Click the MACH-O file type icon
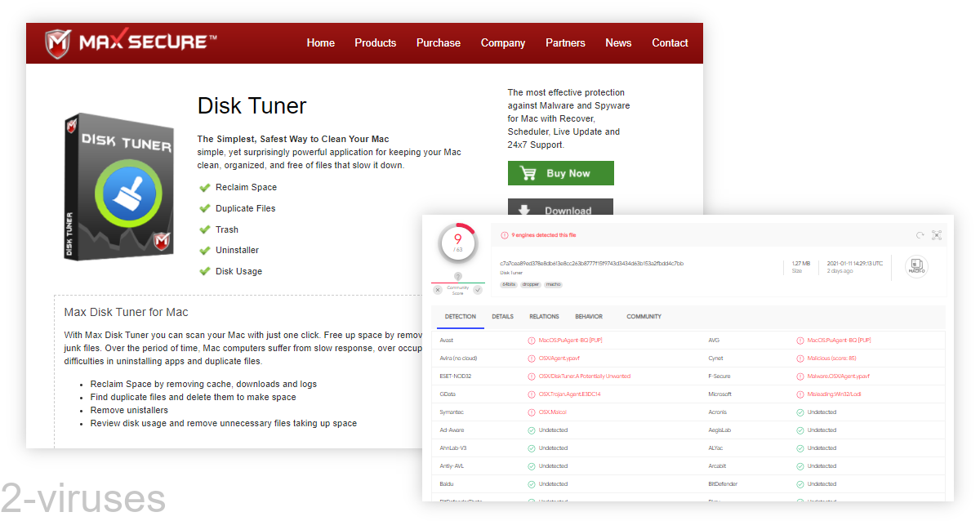This screenshot has width=980, height=521. pos(916,265)
